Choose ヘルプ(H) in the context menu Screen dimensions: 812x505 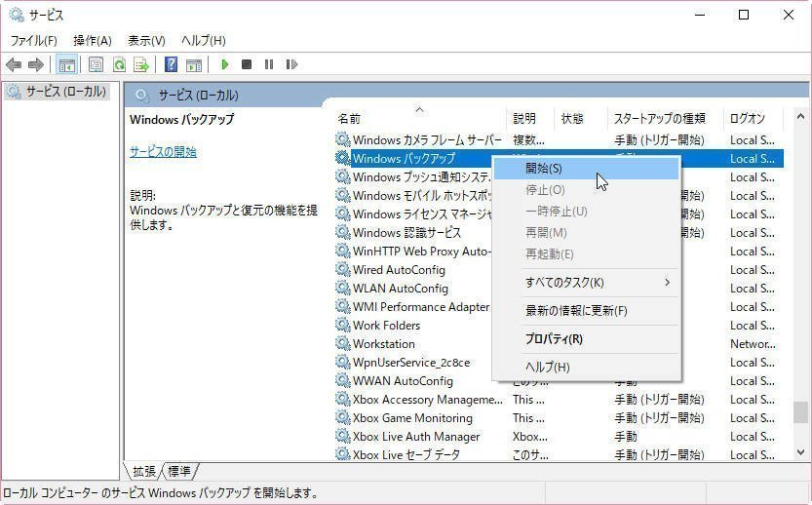coord(586,368)
